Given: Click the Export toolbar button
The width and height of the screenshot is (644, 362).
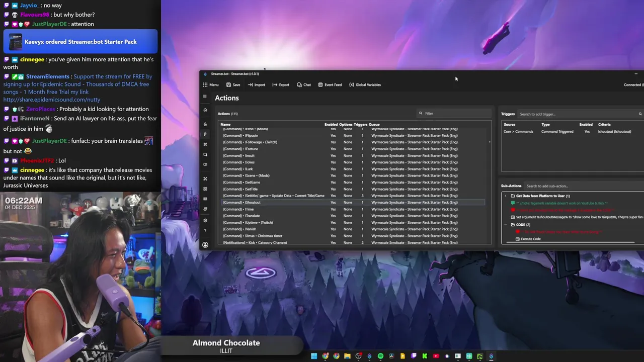Looking at the screenshot, I should (281, 85).
